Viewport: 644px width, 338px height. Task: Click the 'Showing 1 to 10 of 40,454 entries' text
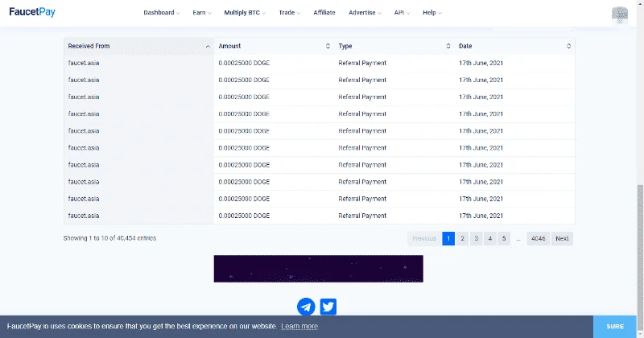pyautogui.click(x=109, y=238)
